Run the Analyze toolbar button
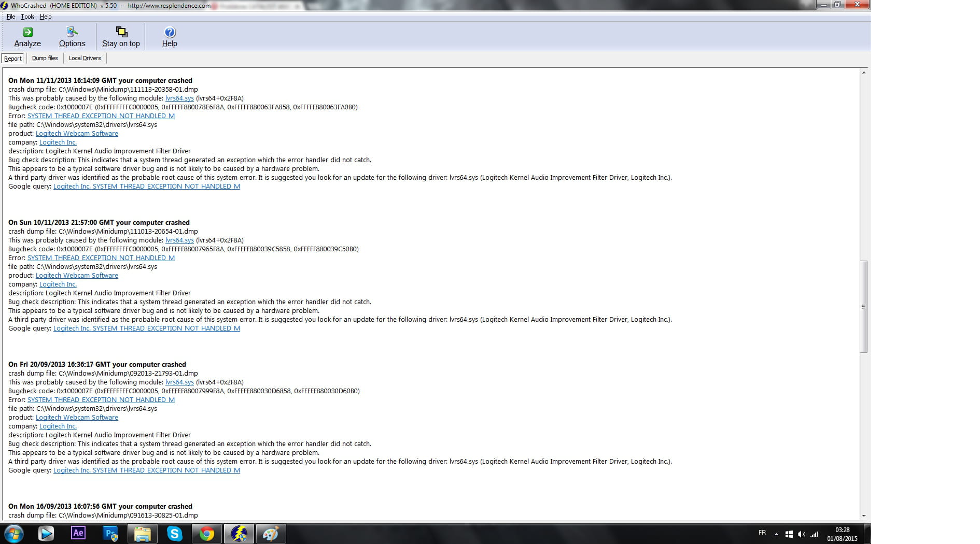Screen dimensions: 980x544 coord(27,37)
